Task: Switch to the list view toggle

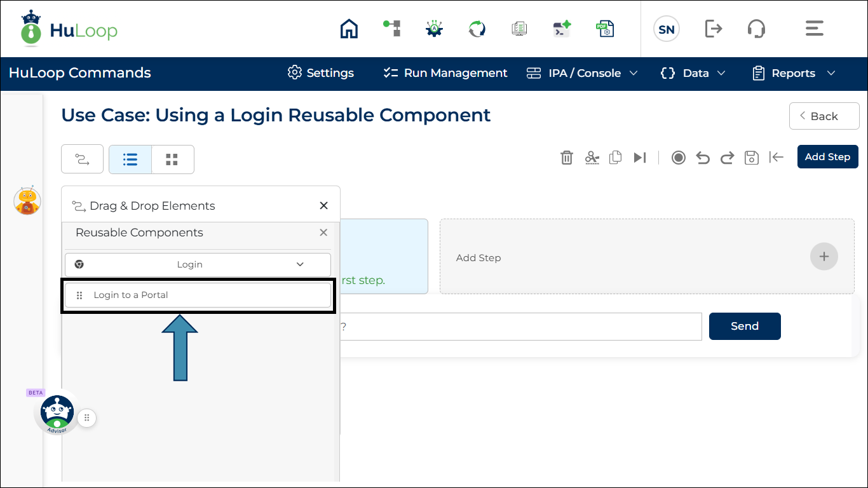Action: click(130, 159)
